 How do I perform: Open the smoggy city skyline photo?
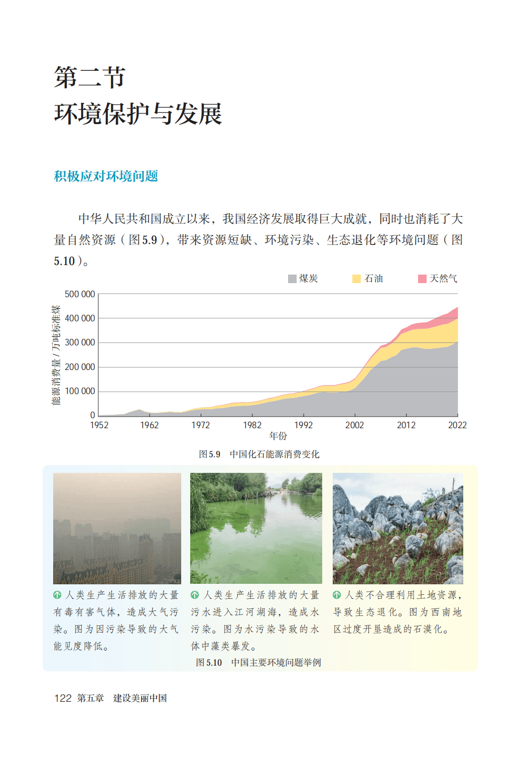[x=117, y=528]
